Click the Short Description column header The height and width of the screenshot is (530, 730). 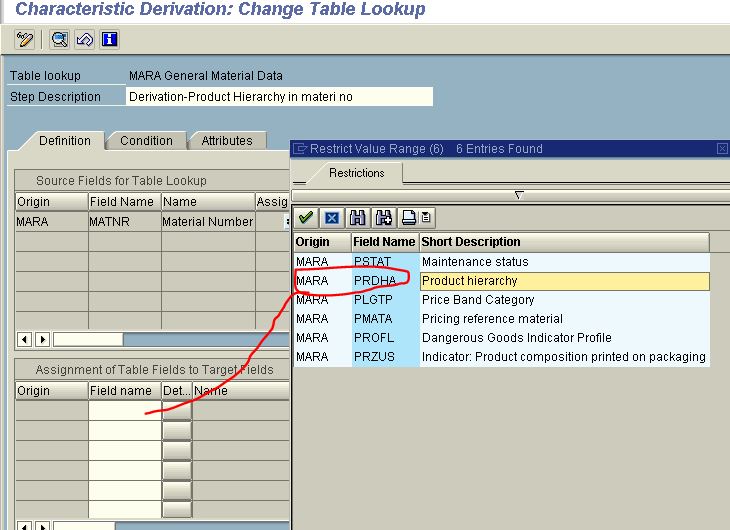[x=564, y=242]
